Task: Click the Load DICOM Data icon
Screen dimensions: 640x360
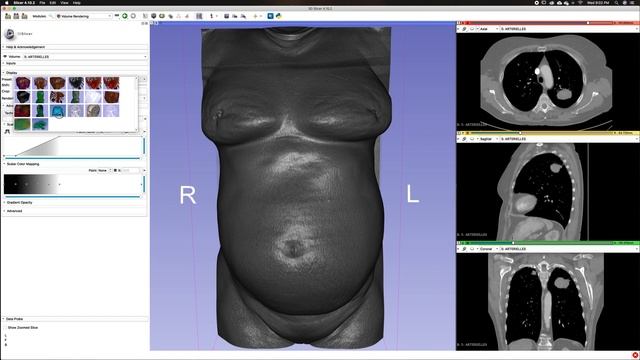Action: click(16, 16)
